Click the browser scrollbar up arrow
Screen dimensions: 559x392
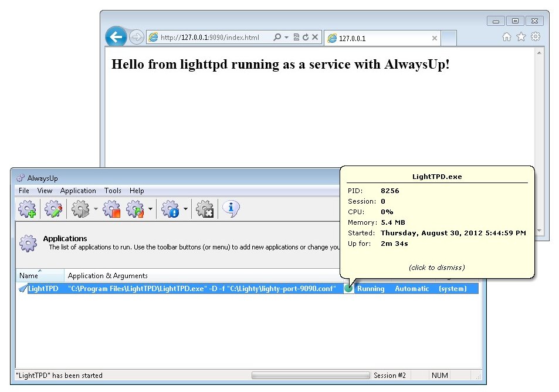tap(539, 53)
